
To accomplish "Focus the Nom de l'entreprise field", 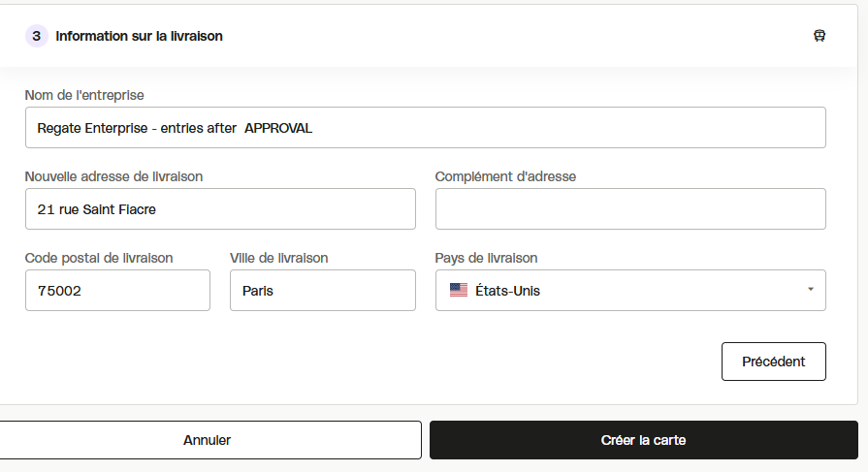I will pyautogui.click(x=425, y=127).
